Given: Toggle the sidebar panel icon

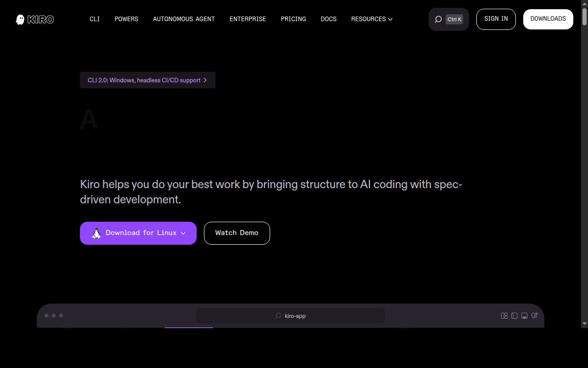Looking at the screenshot, I should (x=514, y=316).
